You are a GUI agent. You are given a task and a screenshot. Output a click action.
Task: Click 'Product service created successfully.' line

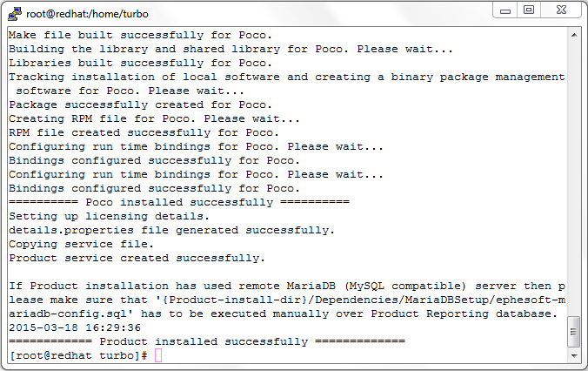click(137, 258)
